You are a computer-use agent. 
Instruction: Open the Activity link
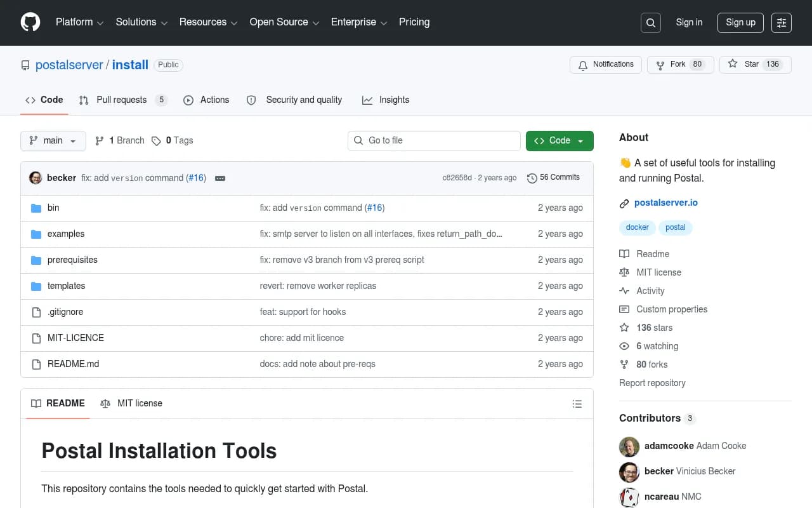pos(642,291)
